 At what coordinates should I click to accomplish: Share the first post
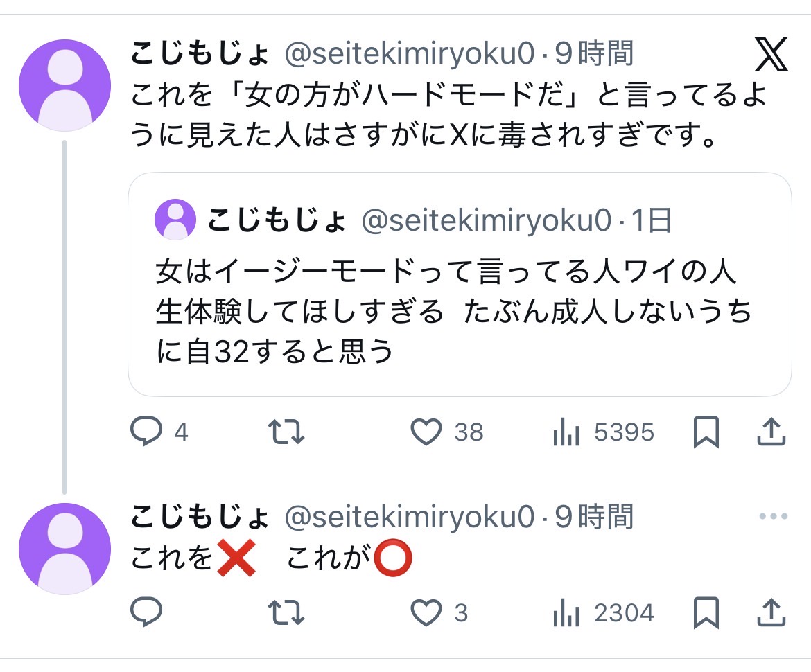tap(771, 433)
